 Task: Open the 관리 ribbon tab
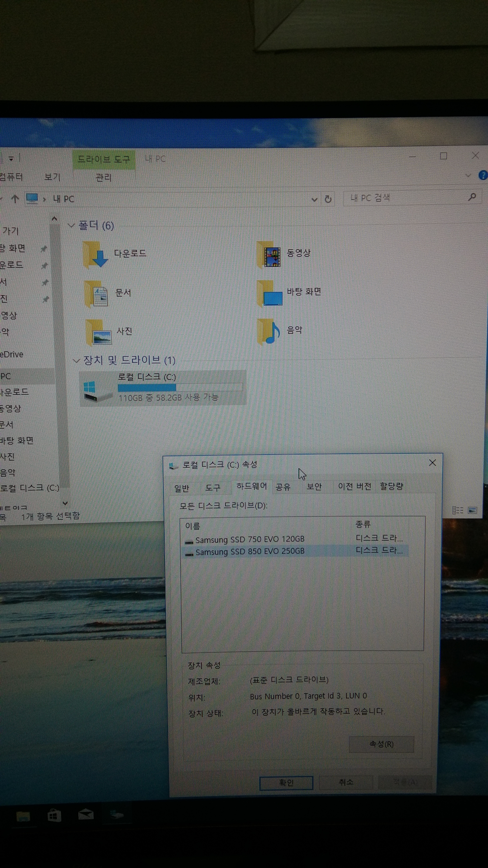[x=103, y=177]
